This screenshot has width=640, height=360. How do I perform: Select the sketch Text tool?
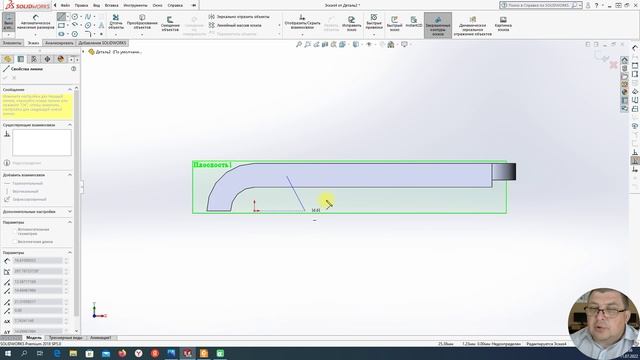(101, 25)
